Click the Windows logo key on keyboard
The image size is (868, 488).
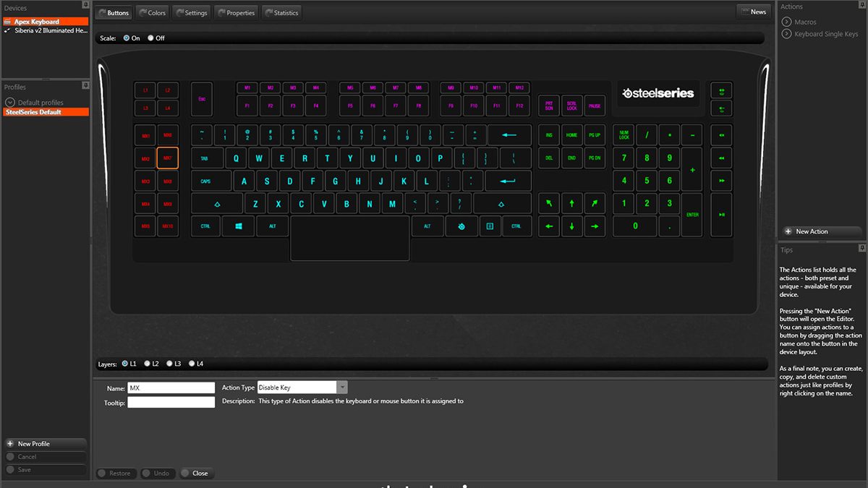pos(238,226)
